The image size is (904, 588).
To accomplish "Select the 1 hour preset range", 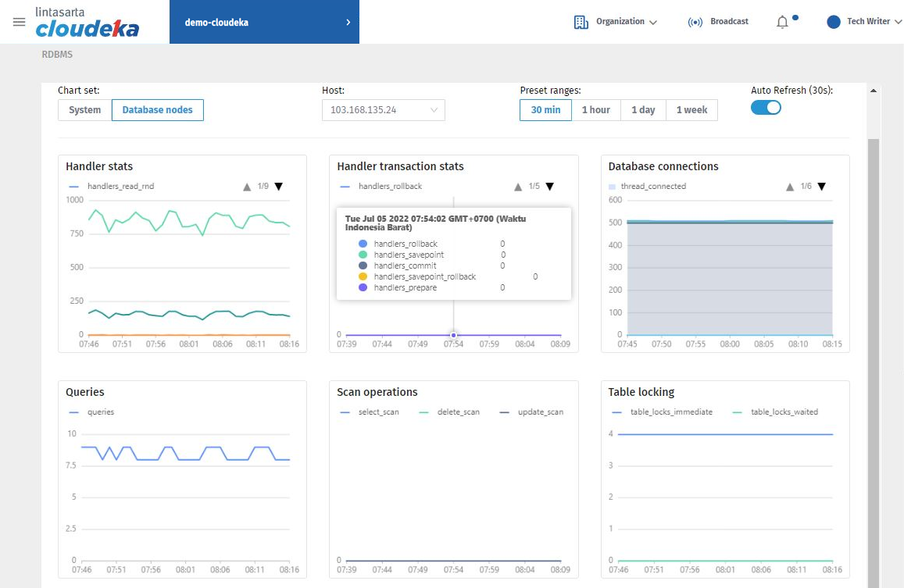I will point(595,110).
